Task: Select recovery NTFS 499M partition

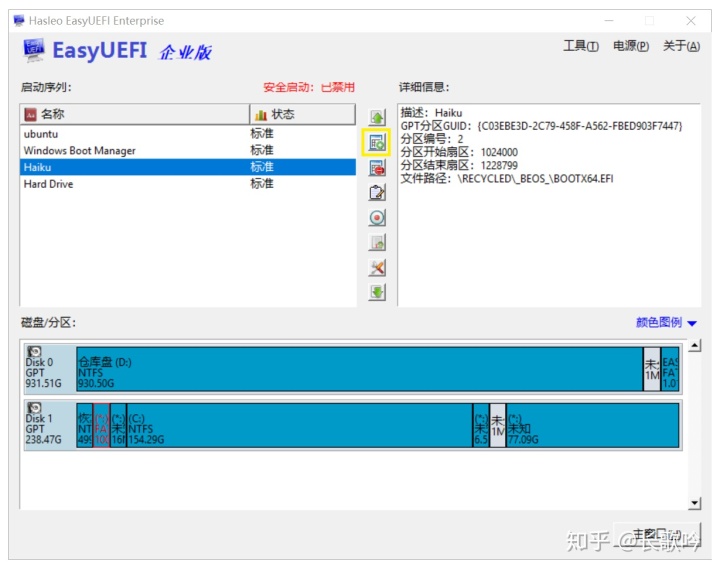Action: 84,425
